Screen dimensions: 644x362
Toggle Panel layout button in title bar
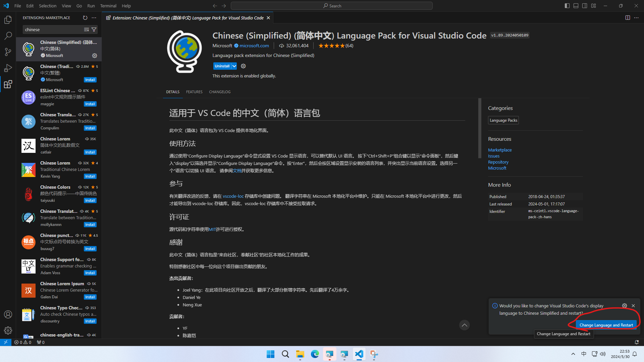[576, 6]
